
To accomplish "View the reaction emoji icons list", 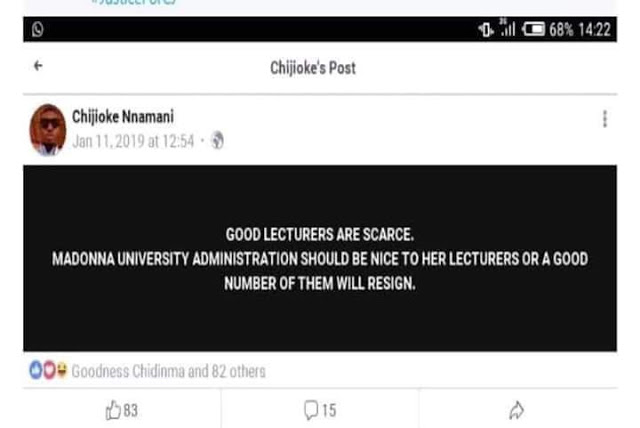I will pyautogui.click(x=47, y=372).
